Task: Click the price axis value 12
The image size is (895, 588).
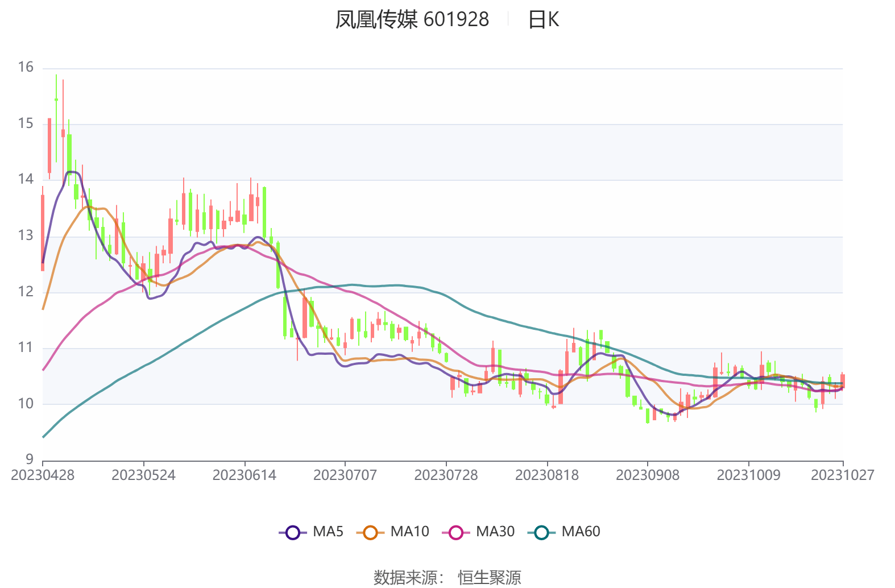Action: coord(26,292)
